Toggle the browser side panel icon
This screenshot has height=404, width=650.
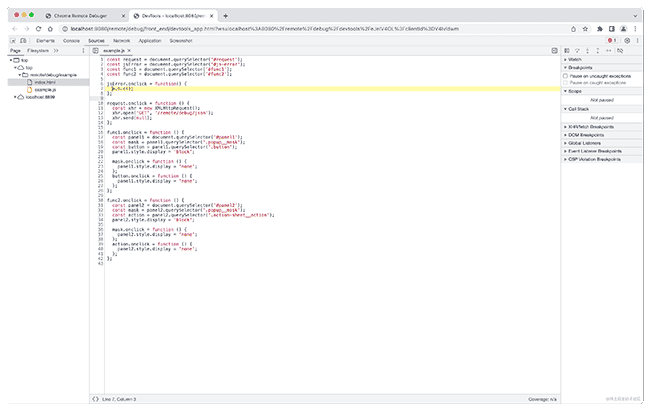pos(611,29)
